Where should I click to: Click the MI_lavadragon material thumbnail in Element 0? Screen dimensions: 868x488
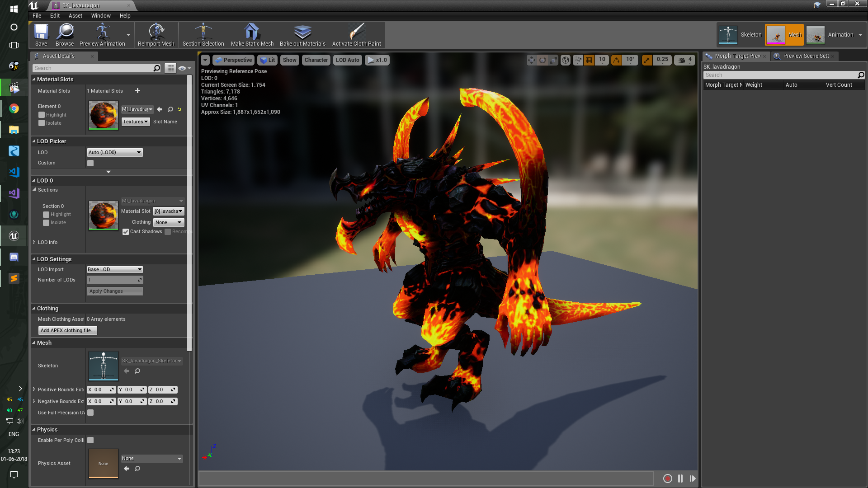104,115
